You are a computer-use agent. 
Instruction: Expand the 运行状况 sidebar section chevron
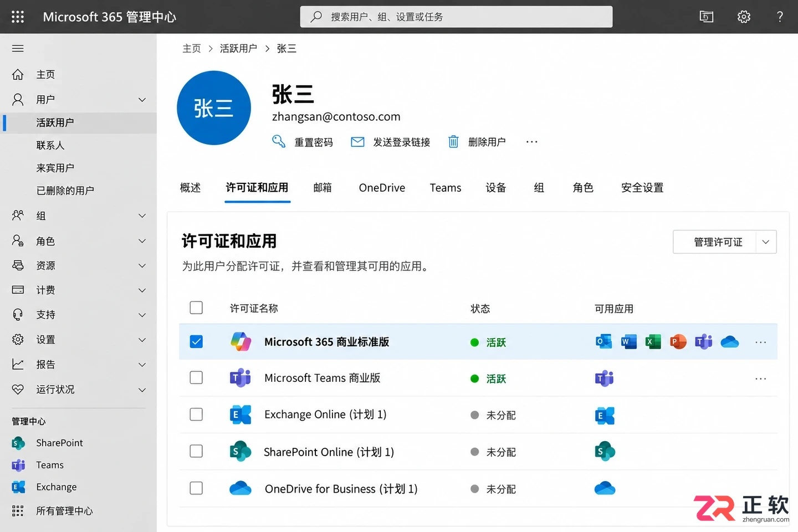pyautogui.click(x=142, y=390)
